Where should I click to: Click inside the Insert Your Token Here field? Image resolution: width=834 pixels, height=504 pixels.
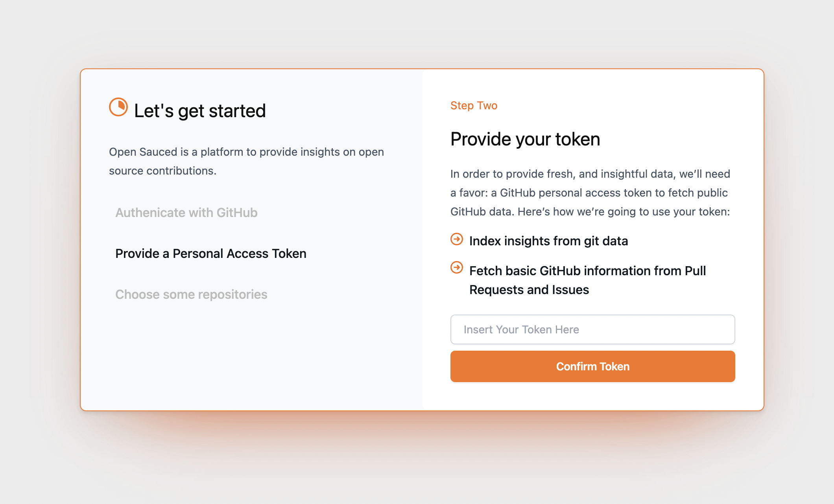click(x=592, y=329)
